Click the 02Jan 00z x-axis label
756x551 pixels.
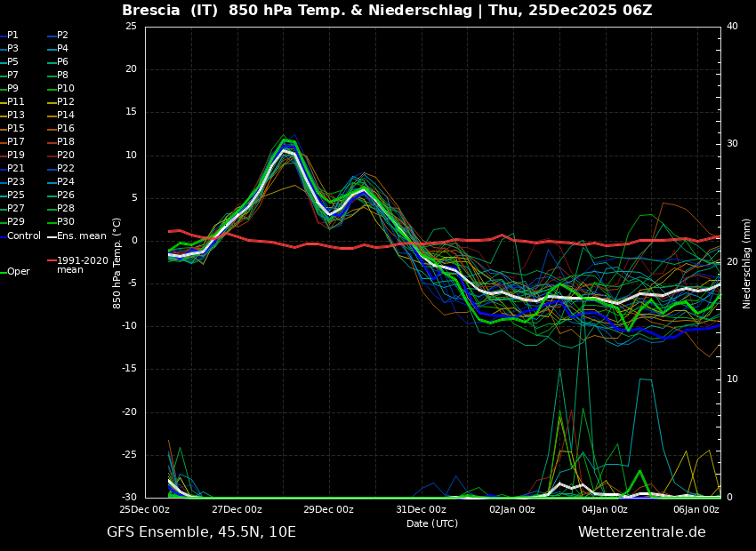(x=512, y=510)
